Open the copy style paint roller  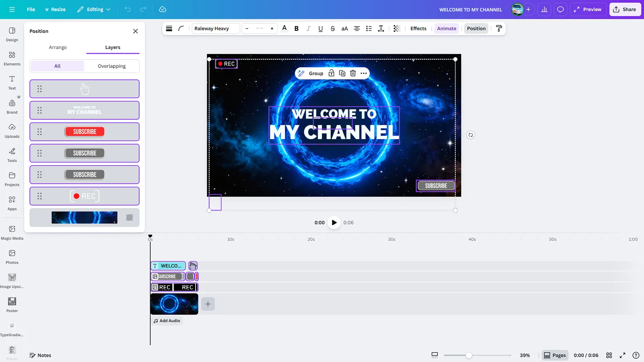click(x=499, y=29)
